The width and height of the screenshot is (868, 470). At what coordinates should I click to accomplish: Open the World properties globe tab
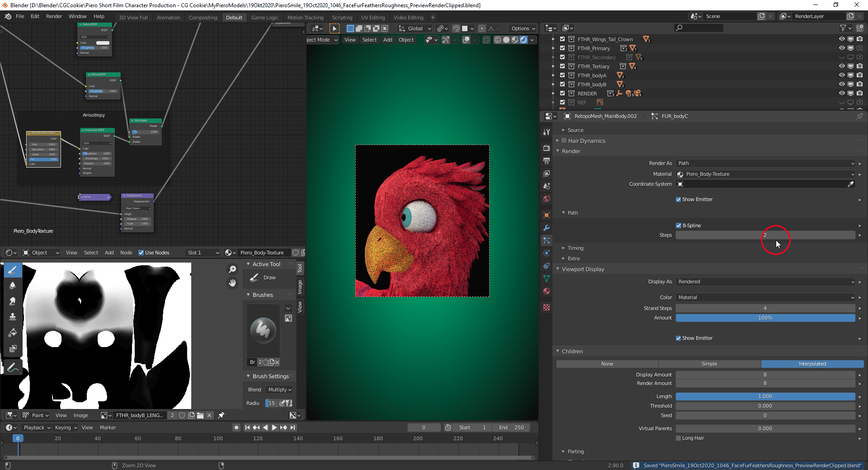pyautogui.click(x=546, y=199)
